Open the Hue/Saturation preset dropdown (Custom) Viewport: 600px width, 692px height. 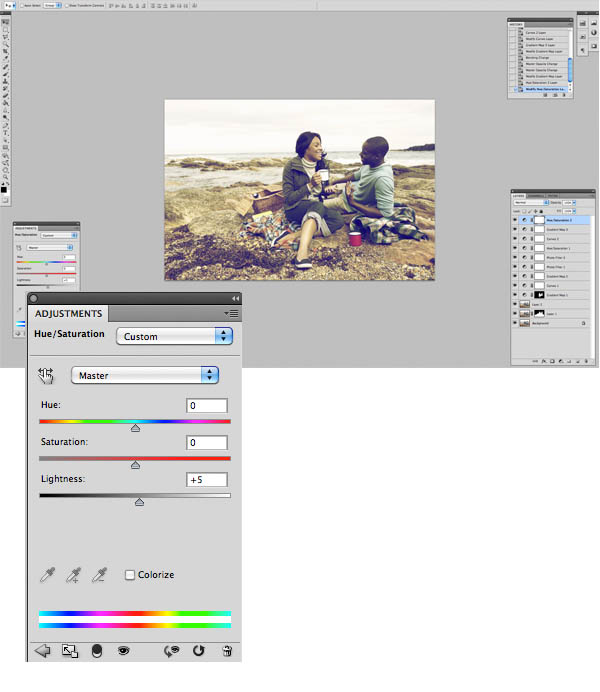[x=175, y=336]
